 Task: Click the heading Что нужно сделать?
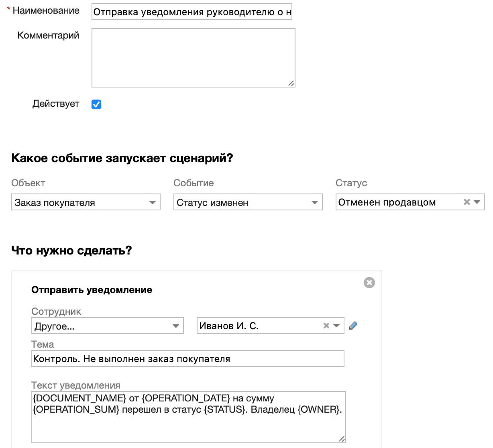(x=71, y=250)
